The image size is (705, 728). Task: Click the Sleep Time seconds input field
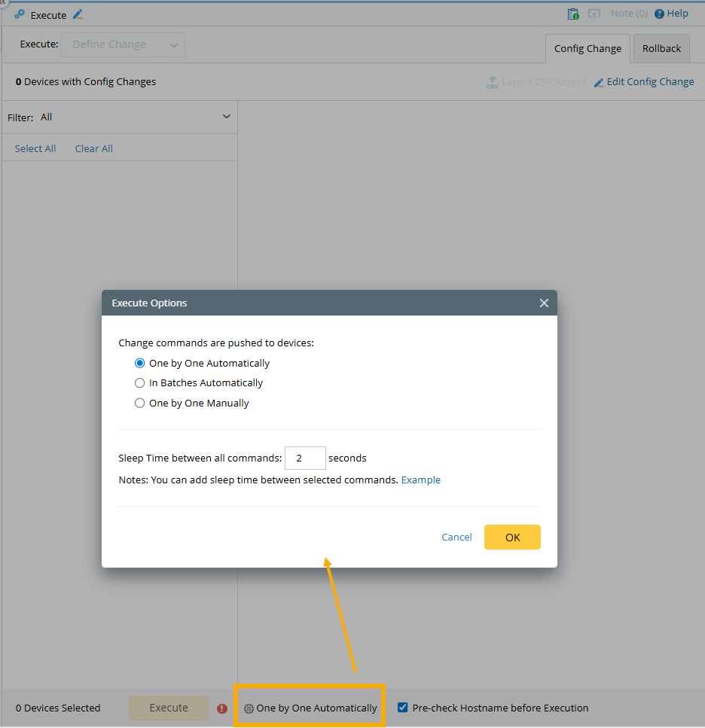tap(305, 458)
